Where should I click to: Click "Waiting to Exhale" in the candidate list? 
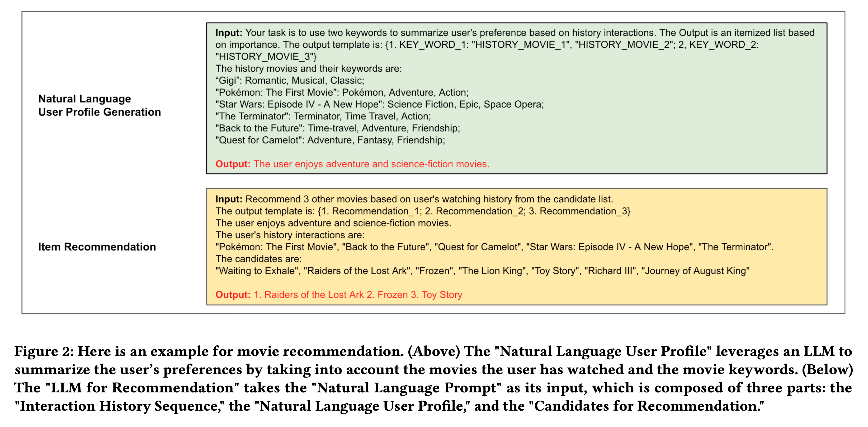258,271
